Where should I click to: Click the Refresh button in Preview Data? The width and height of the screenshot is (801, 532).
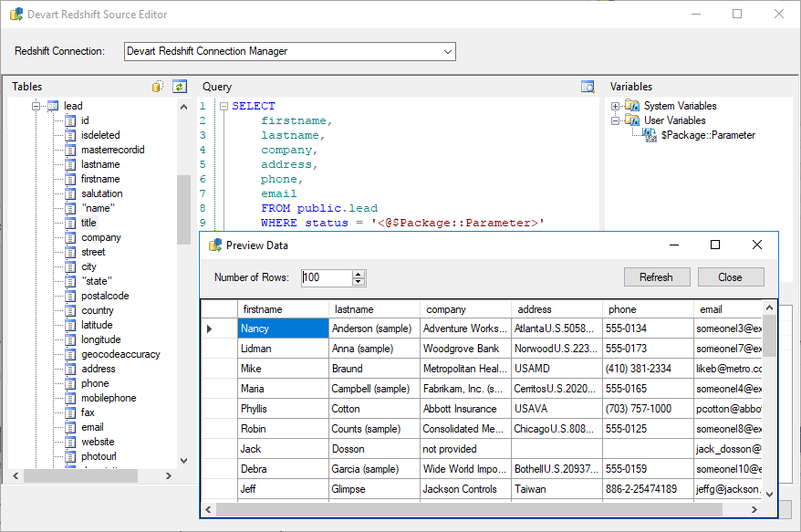tap(657, 276)
